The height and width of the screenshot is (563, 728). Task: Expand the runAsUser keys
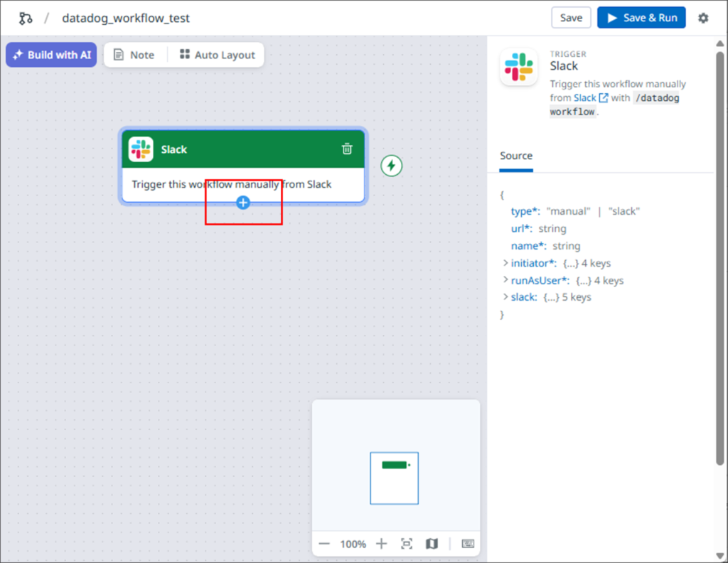coord(505,280)
